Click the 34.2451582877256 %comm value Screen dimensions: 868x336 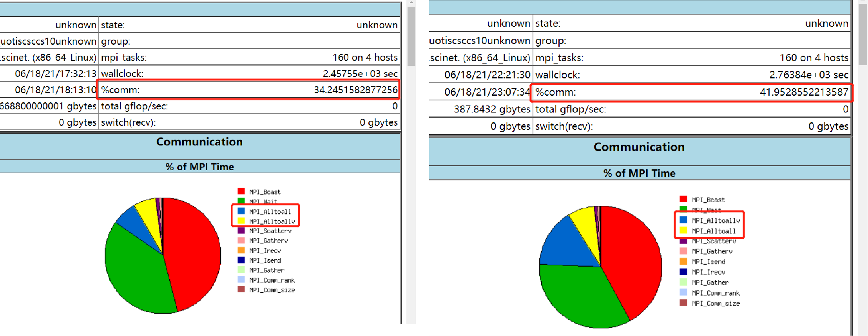(355, 90)
